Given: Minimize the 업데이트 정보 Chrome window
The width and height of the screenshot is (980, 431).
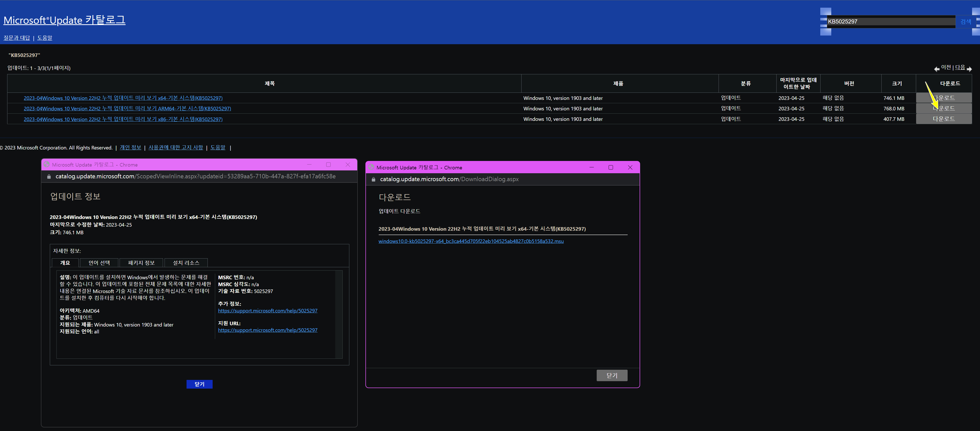Looking at the screenshot, I should [x=309, y=165].
